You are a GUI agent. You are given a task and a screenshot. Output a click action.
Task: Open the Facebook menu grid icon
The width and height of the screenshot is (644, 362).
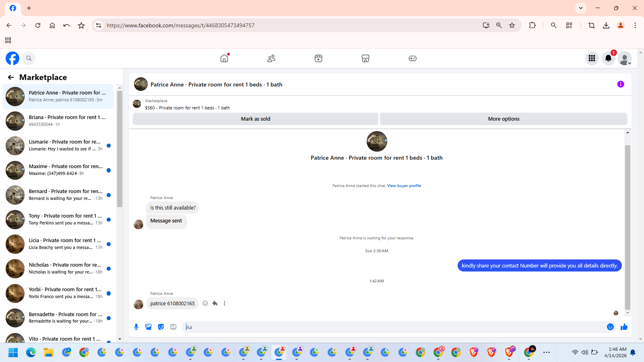(592, 58)
